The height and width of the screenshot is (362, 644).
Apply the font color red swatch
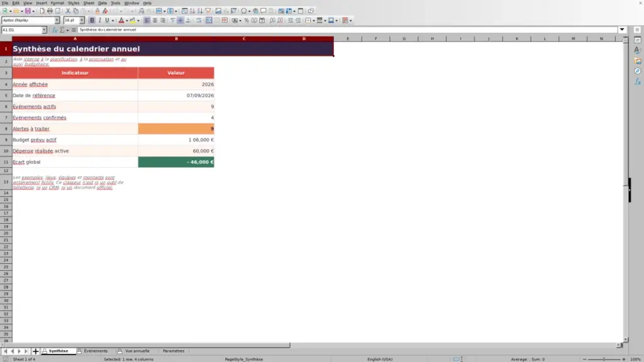pyautogui.click(x=121, y=21)
